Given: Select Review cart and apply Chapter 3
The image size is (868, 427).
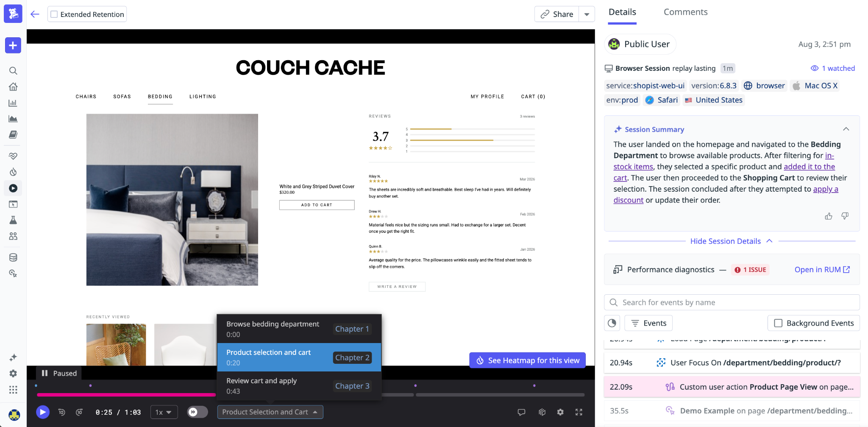Looking at the screenshot, I should [x=299, y=386].
